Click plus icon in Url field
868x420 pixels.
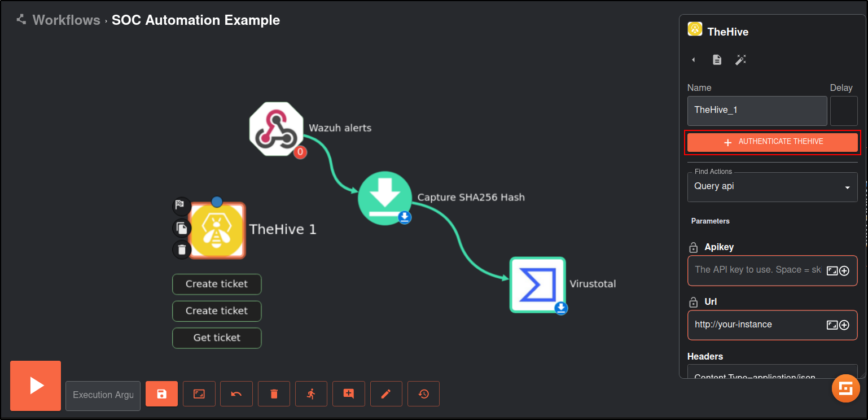pos(844,325)
